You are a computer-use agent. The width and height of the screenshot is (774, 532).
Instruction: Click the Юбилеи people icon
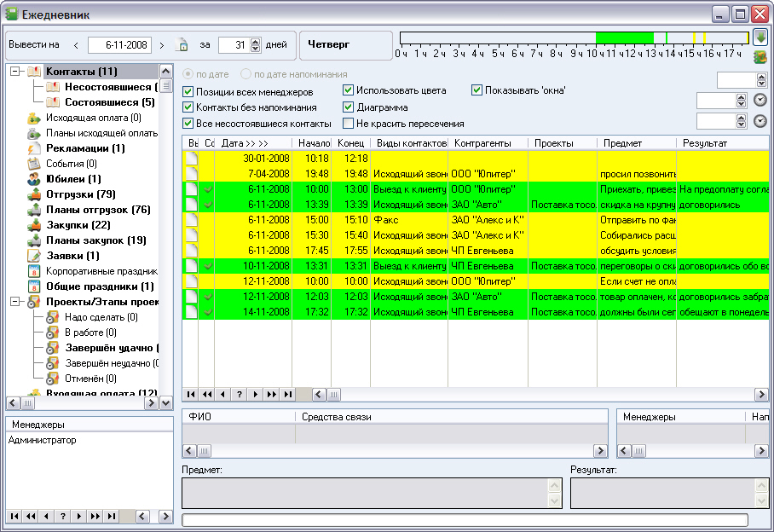tap(34, 179)
